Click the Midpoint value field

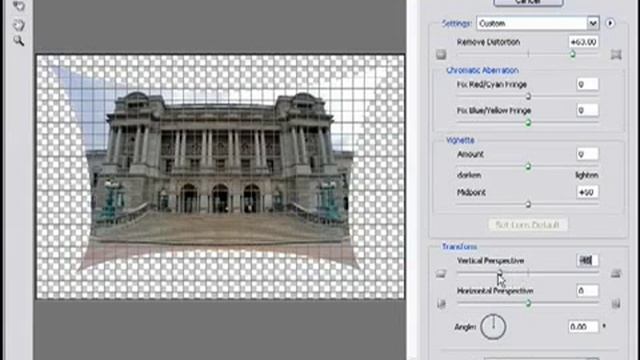coord(587,192)
